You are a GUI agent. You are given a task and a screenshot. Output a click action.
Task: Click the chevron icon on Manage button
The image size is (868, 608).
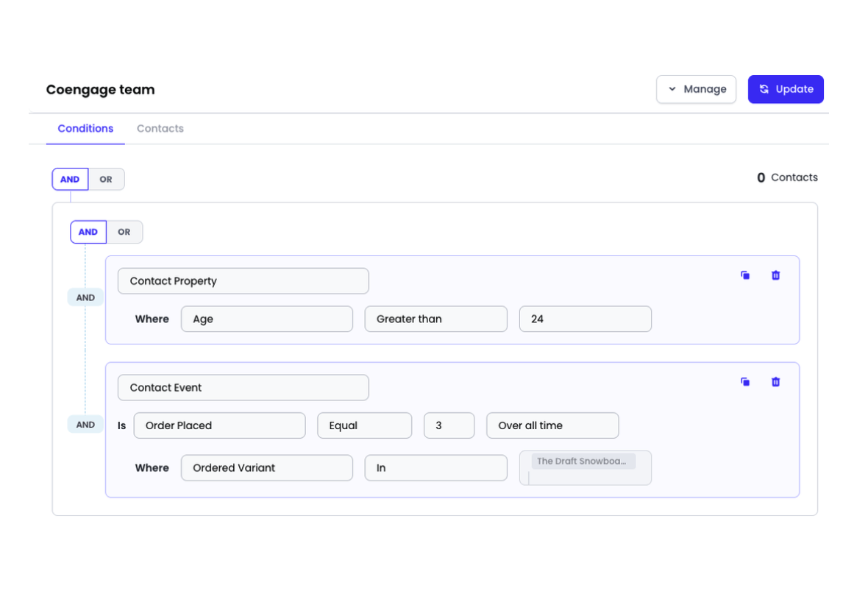672,89
